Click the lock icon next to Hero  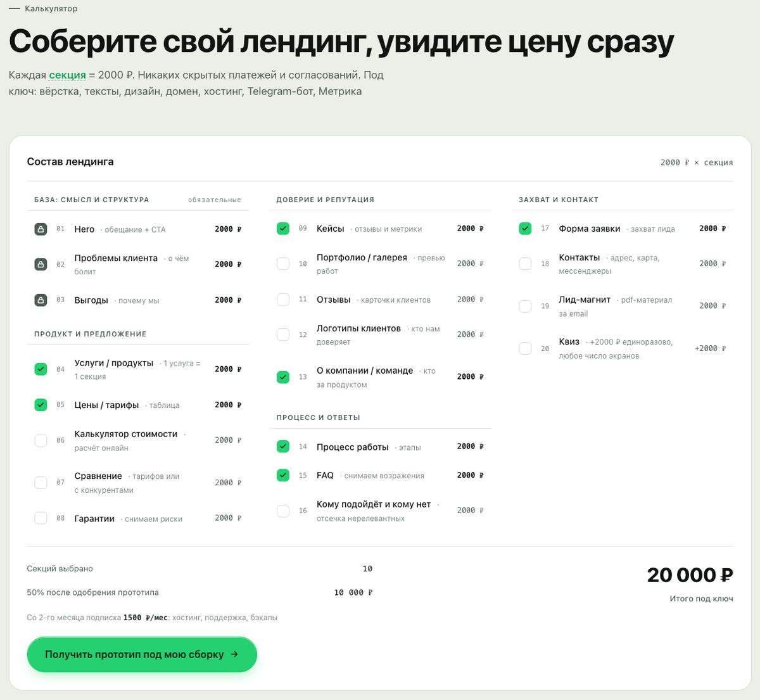coord(41,229)
